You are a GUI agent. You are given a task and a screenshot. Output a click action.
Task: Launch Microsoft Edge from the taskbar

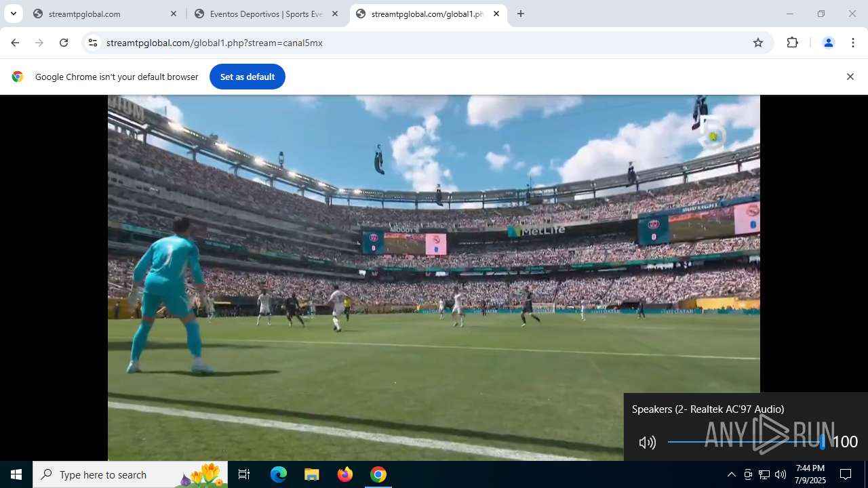pyautogui.click(x=279, y=474)
